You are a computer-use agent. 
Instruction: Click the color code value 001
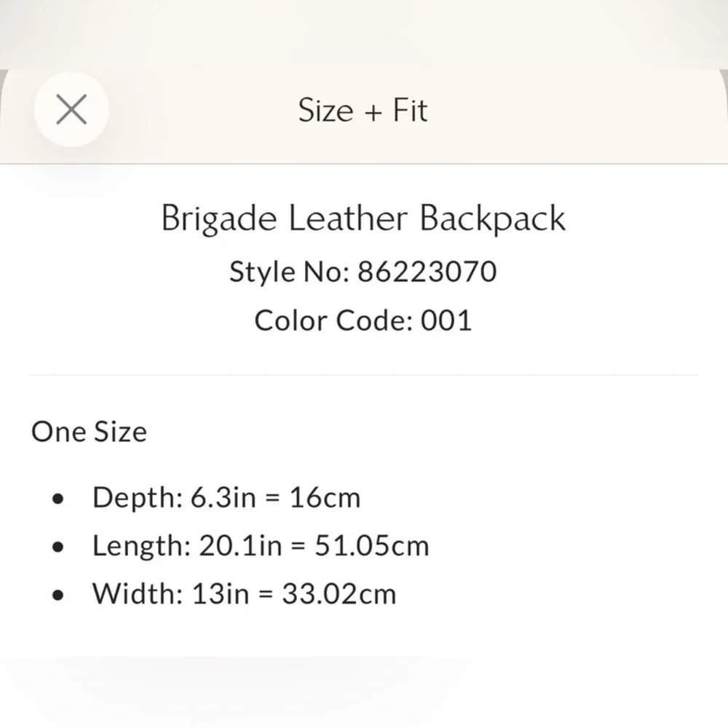446,320
